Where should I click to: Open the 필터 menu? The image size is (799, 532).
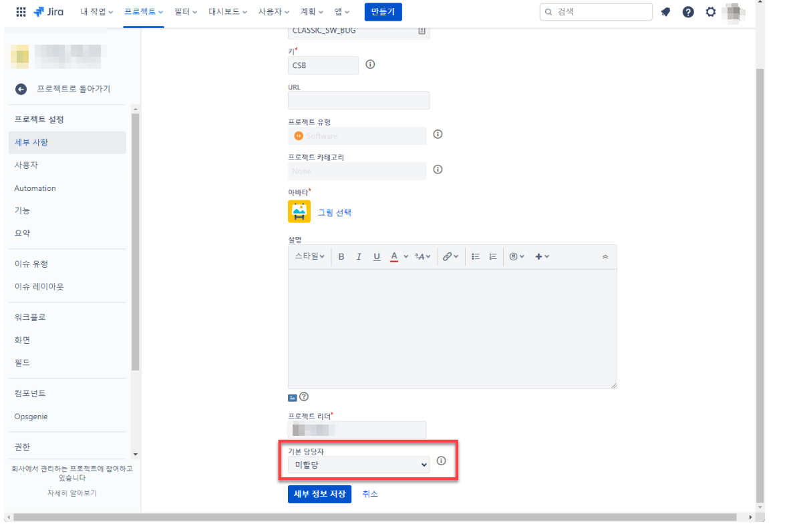click(x=186, y=12)
